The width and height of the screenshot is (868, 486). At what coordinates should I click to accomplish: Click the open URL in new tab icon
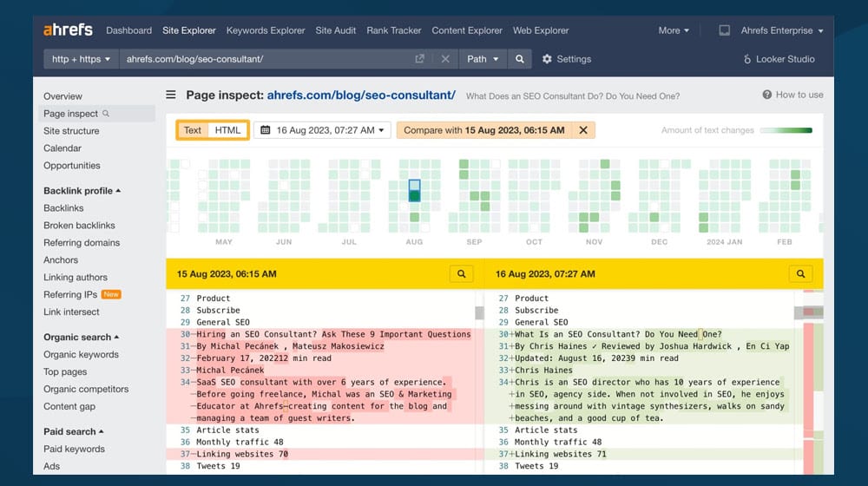420,59
